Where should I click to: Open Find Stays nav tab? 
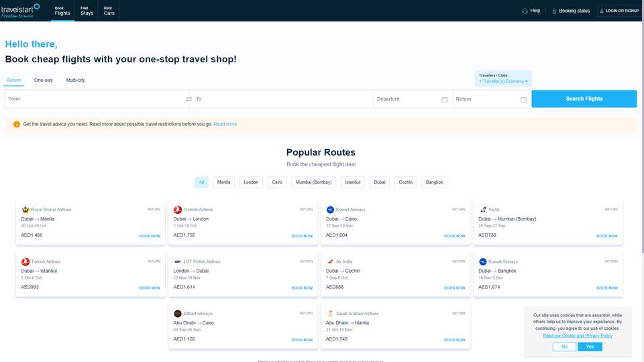pyautogui.click(x=87, y=11)
